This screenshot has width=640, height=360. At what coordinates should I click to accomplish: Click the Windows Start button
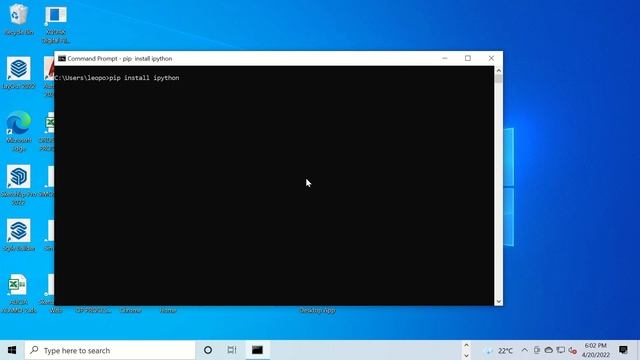coord(12,350)
